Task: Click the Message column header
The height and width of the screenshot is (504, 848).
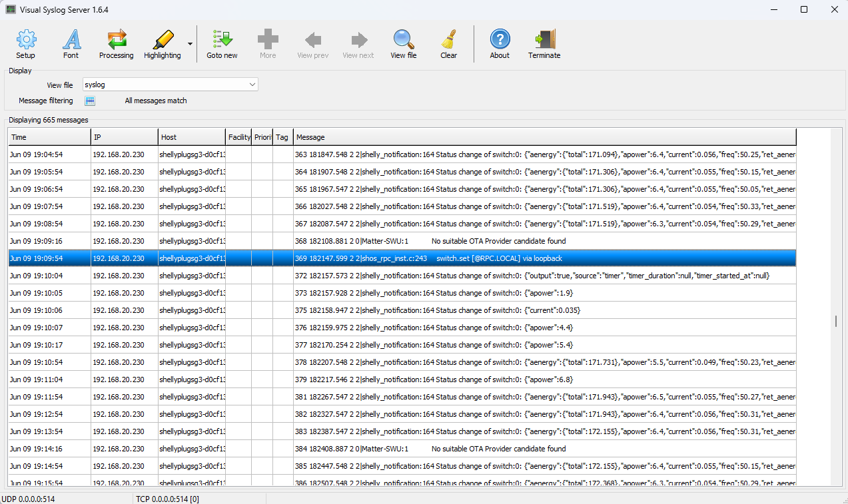Action: click(545, 137)
